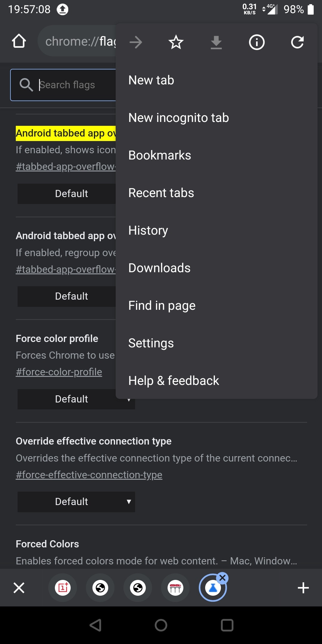Expand the Override effective connection type dropdown
The width and height of the screenshot is (322, 644).
(x=76, y=502)
